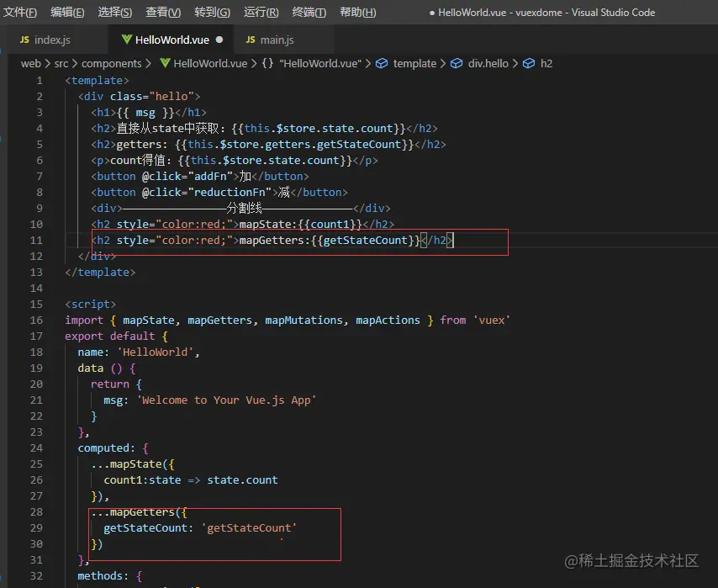Click ...mapGetters({ on line 28
The width and height of the screenshot is (718, 588).
tap(139, 512)
